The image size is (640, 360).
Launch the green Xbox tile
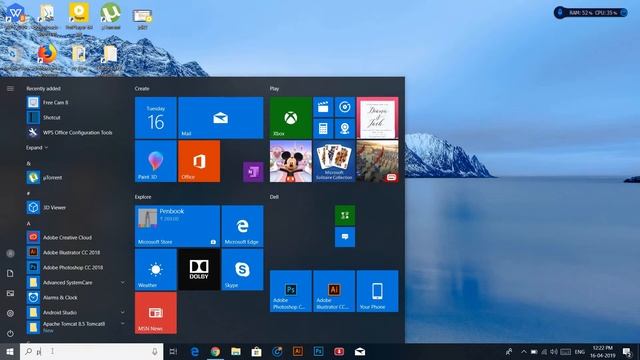pos(291,118)
